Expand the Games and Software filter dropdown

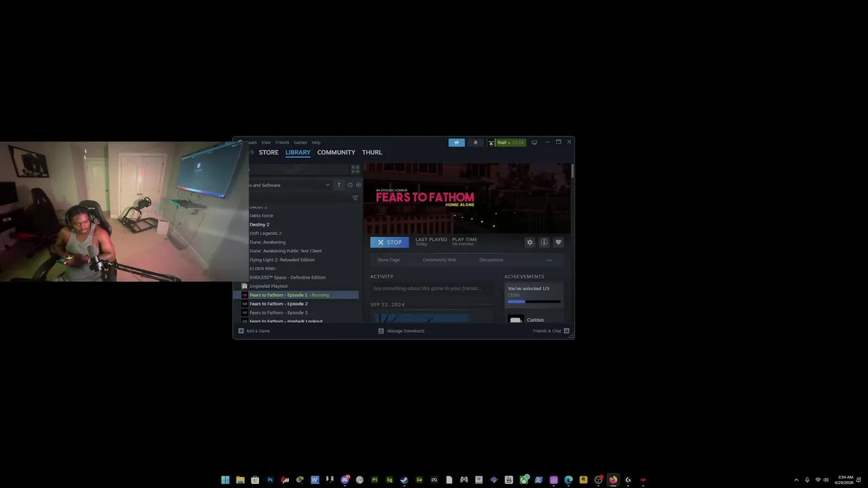click(x=327, y=185)
